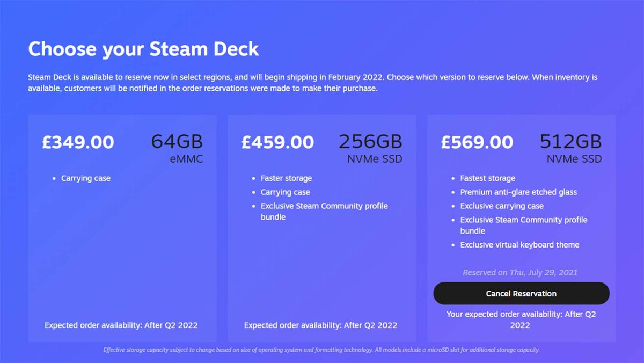Select the £349.00 price
The image size is (644, 363).
click(78, 142)
